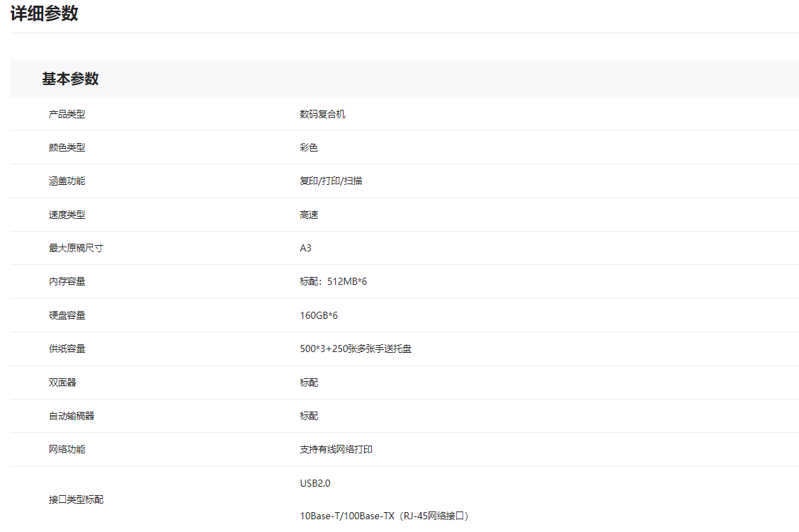This screenshot has height=532, width=799.
Task: Click the 硬盘容量 row label
Action: pos(67,315)
